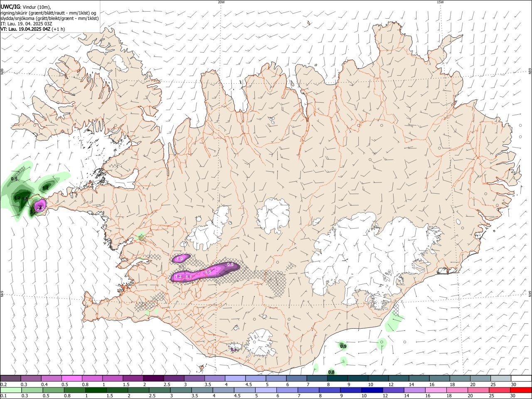Click the 1.0 value in the small purple blob
Viewport: 532px width, 399px height.
[x=180, y=259]
